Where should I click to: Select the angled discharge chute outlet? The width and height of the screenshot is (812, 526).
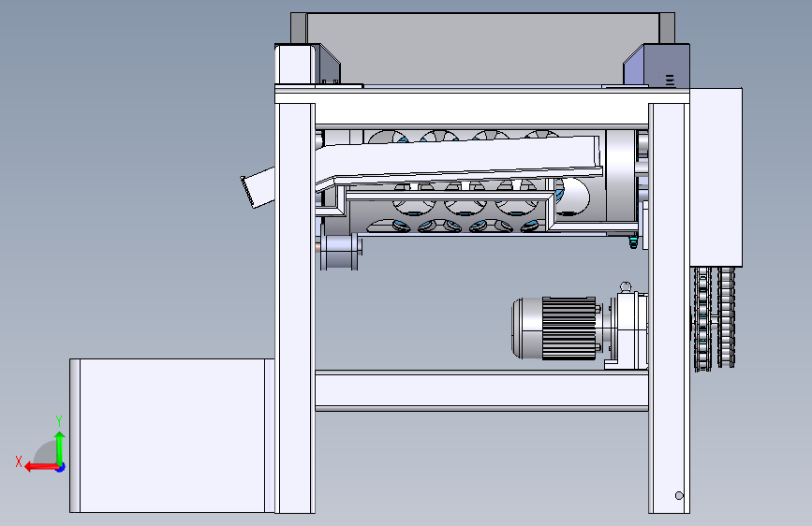[258, 187]
